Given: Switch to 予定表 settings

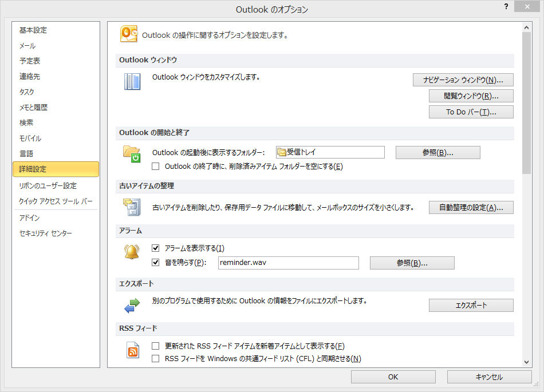Looking at the screenshot, I should point(56,61).
